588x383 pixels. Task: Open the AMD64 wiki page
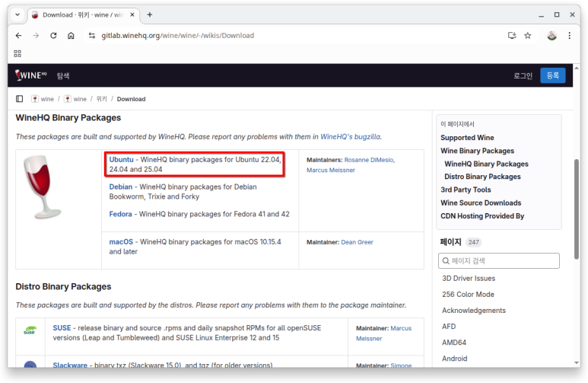tap(454, 343)
